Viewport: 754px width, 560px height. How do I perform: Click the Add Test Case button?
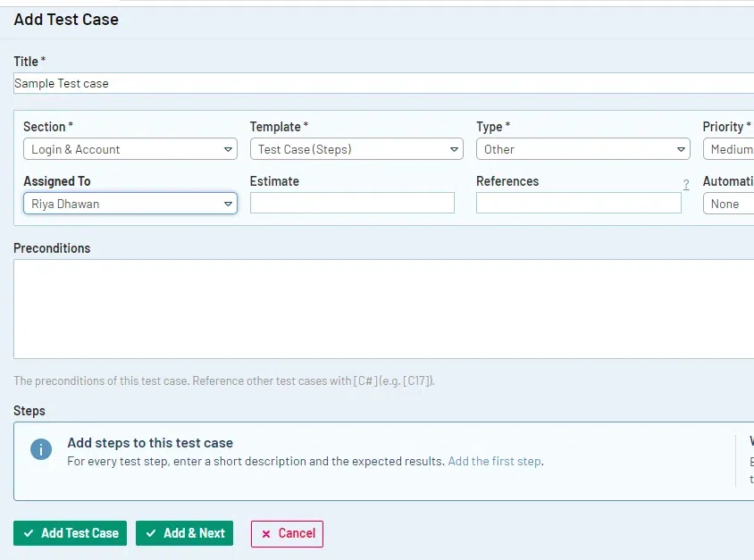pos(71,533)
